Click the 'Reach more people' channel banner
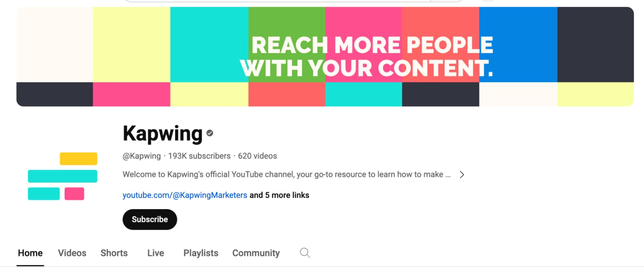The image size is (644, 277). click(x=325, y=57)
